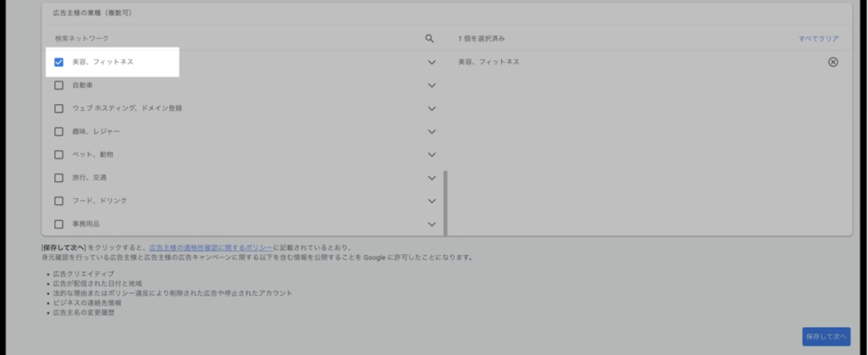868x355 pixels.
Task: Expand the 事務用品 category chevron
Action: pos(431,225)
